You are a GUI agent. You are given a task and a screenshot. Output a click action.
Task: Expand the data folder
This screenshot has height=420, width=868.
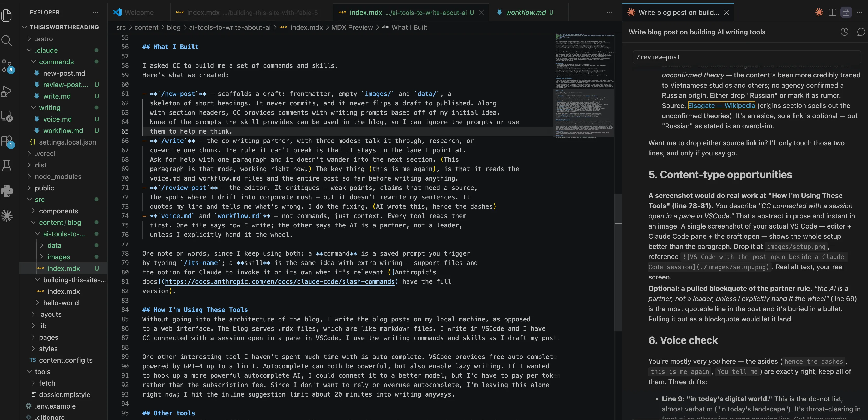tap(63, 245)
